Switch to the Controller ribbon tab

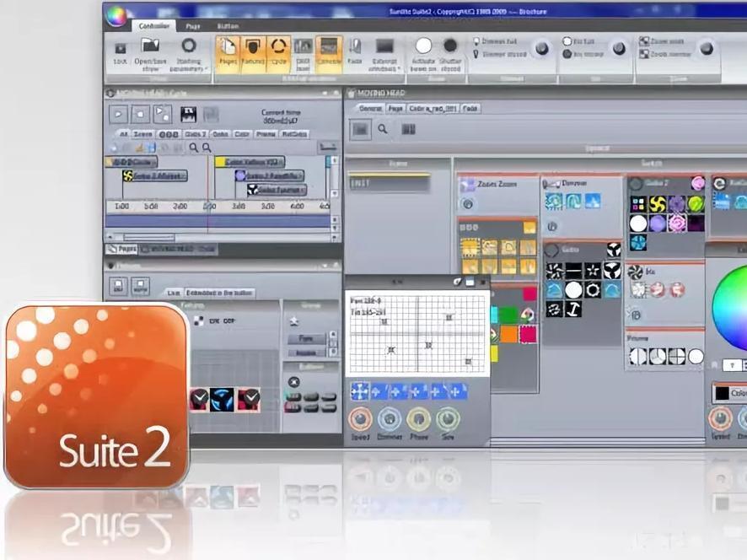pos(153,26)
